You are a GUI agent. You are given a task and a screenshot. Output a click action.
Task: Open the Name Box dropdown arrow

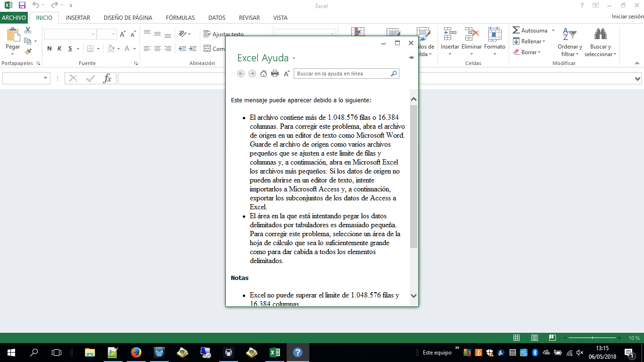46,78
